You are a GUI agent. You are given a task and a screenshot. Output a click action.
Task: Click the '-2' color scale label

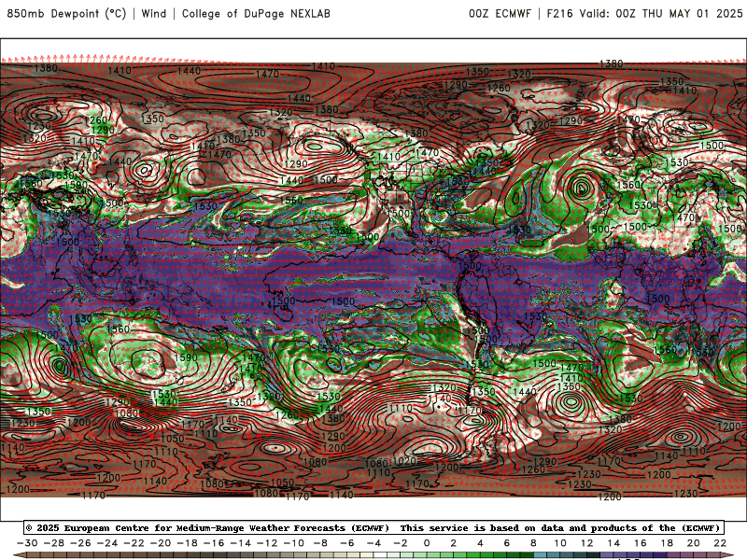401,543
